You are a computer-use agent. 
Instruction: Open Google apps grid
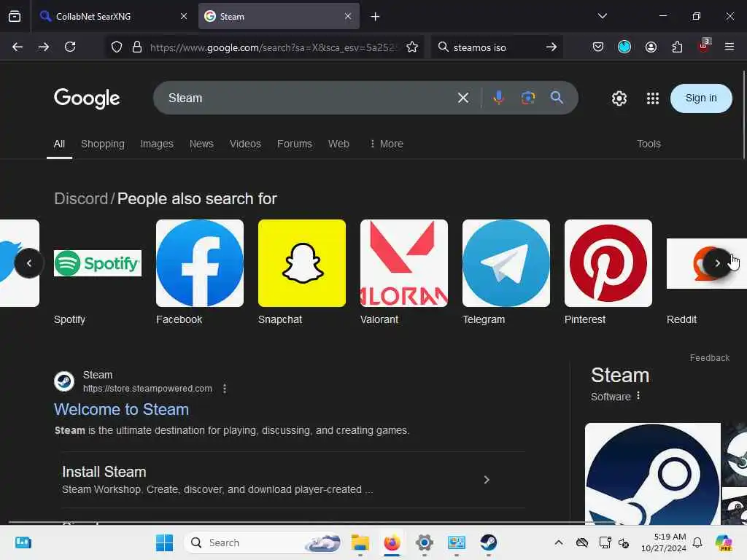pos(653,98)
